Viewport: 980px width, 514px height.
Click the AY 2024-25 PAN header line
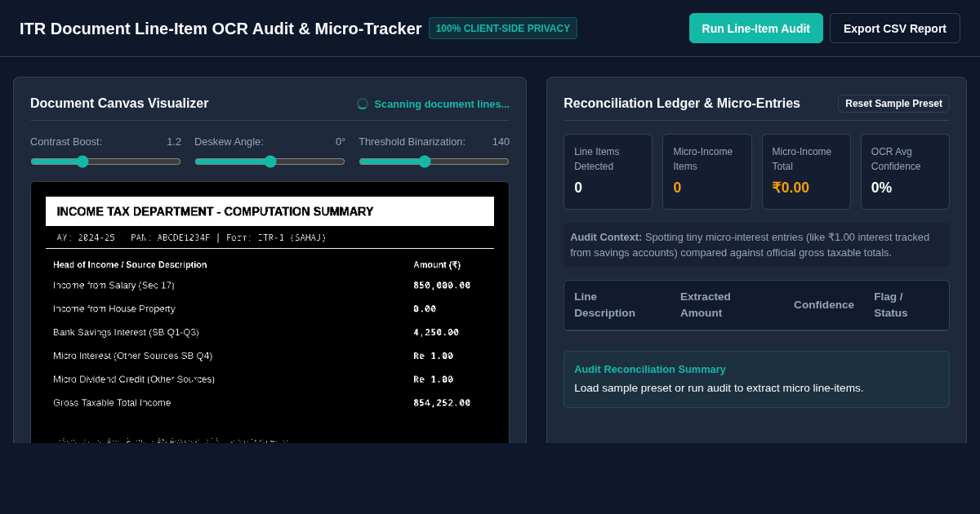coord(191,237)
